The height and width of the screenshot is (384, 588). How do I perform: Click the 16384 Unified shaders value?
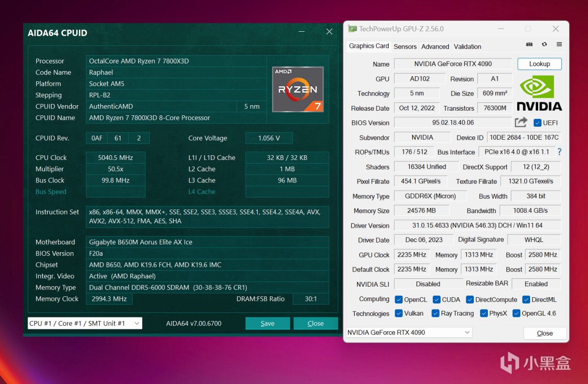click(427, 167)
